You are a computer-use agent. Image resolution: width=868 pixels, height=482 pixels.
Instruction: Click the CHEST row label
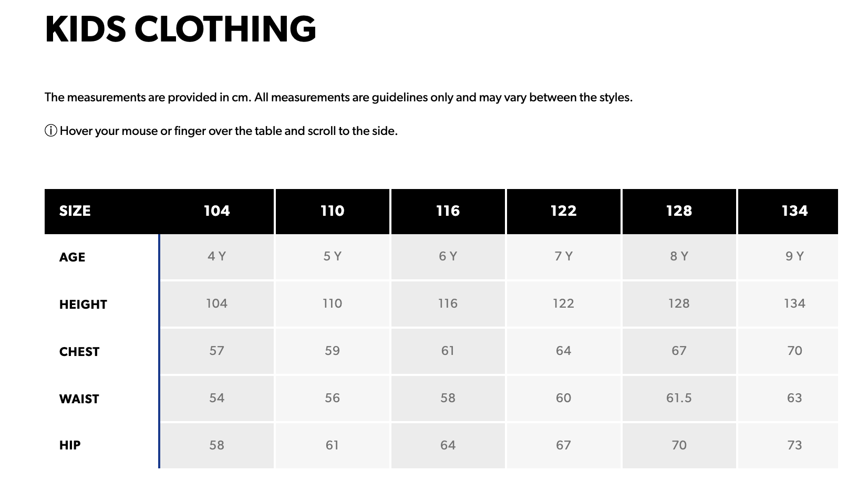79,352
